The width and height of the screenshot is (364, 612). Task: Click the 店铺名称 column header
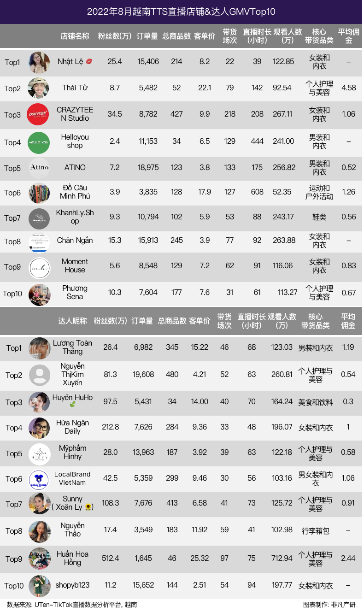pos(75,36)
